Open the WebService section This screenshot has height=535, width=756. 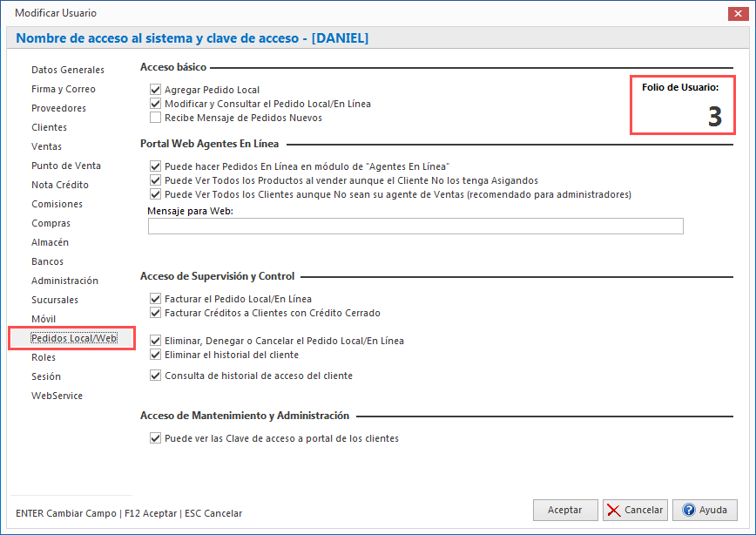[x=57, y=396]
